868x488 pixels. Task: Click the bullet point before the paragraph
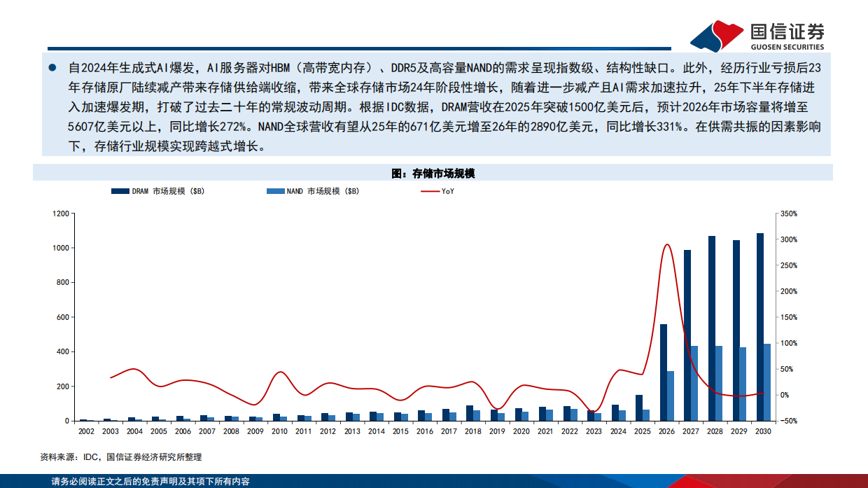click(52, 69)
